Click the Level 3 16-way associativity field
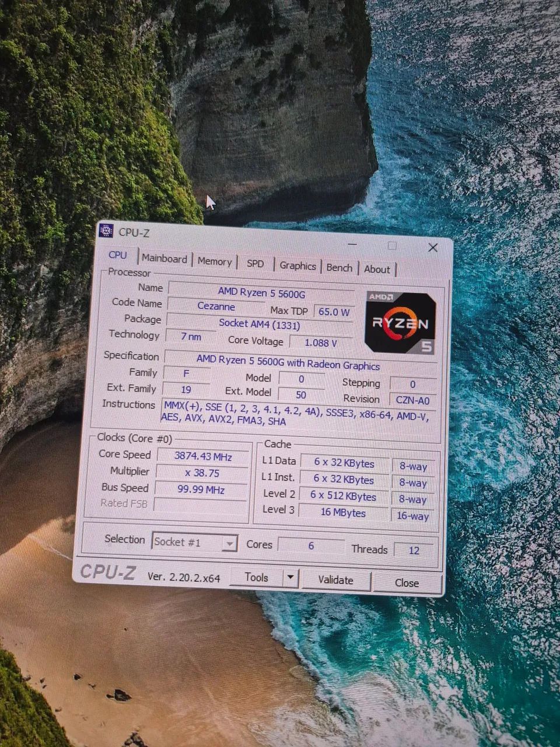Screen dimensions: 560x747 point(412,516)
